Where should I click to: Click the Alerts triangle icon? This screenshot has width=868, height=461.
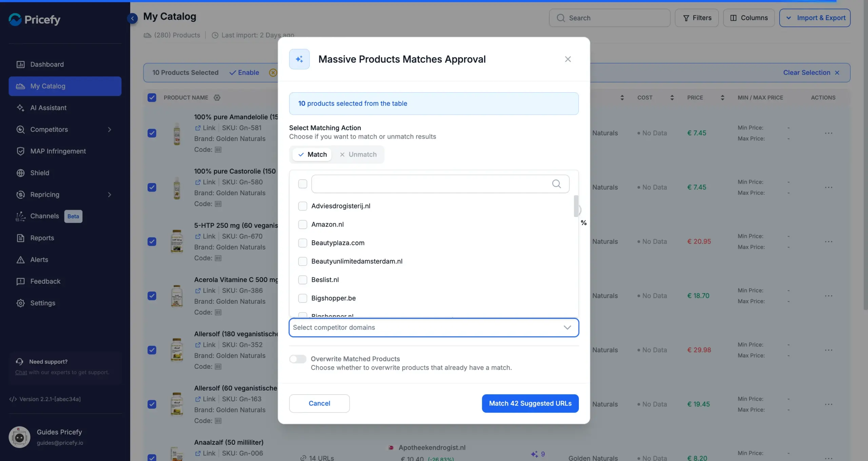coord(20,260)
